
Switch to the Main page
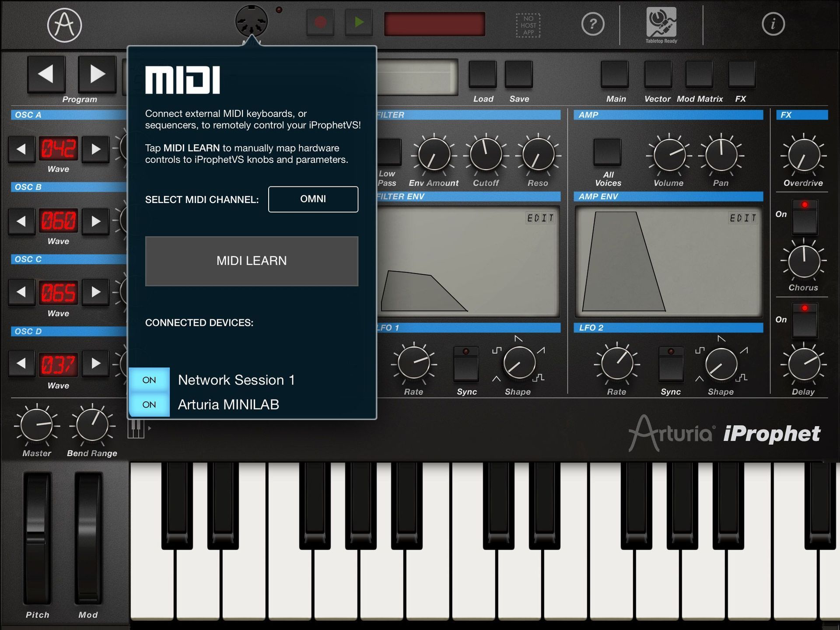tap(615, 74)
